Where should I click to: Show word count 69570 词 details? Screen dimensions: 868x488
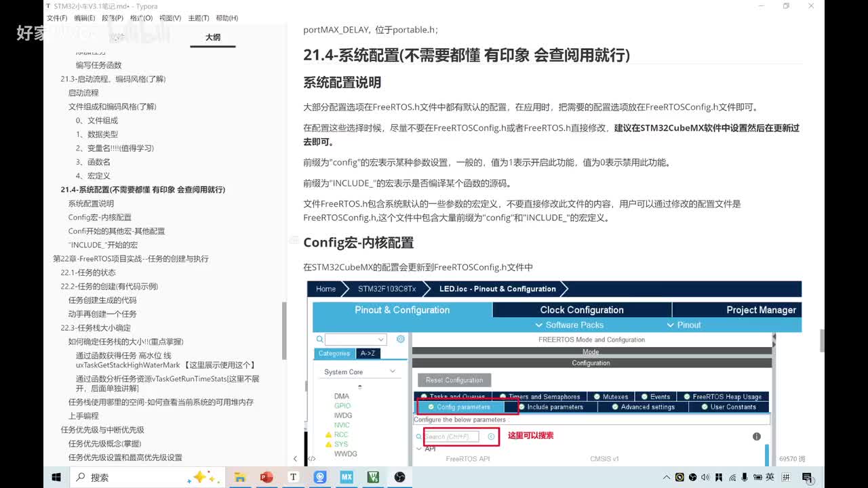[793, 459]
